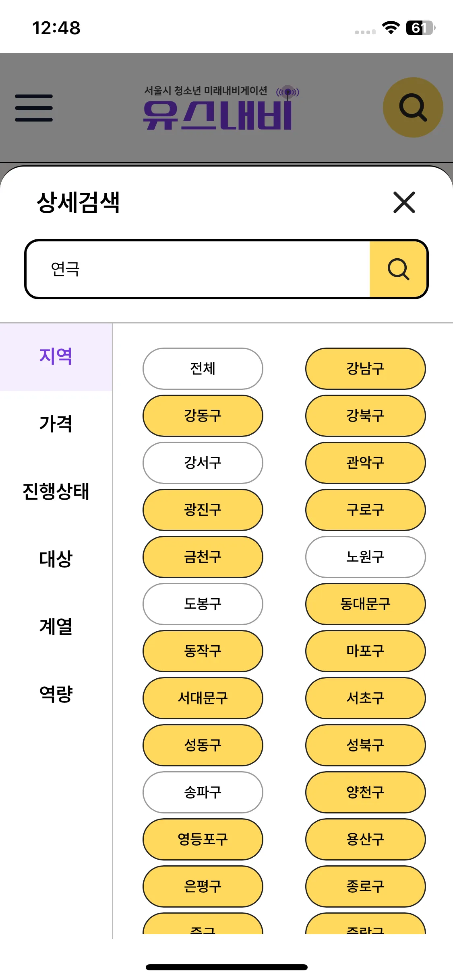This screenshot has width=453, height=980.
Task: Tap the 유스내비 logo
Action: [221, 108]
